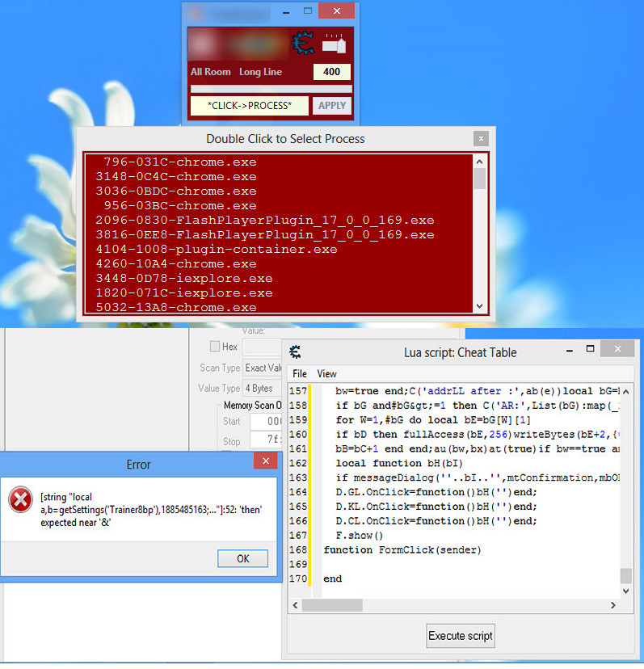This screenshot has width=644, height=669.
Task: Toggle the Hex checkbox
Action: pos(215,347)
